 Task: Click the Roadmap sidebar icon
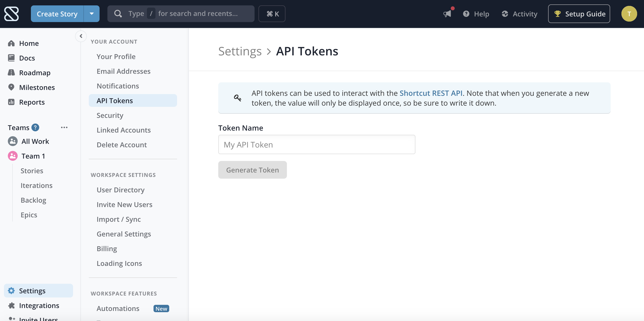11,73
